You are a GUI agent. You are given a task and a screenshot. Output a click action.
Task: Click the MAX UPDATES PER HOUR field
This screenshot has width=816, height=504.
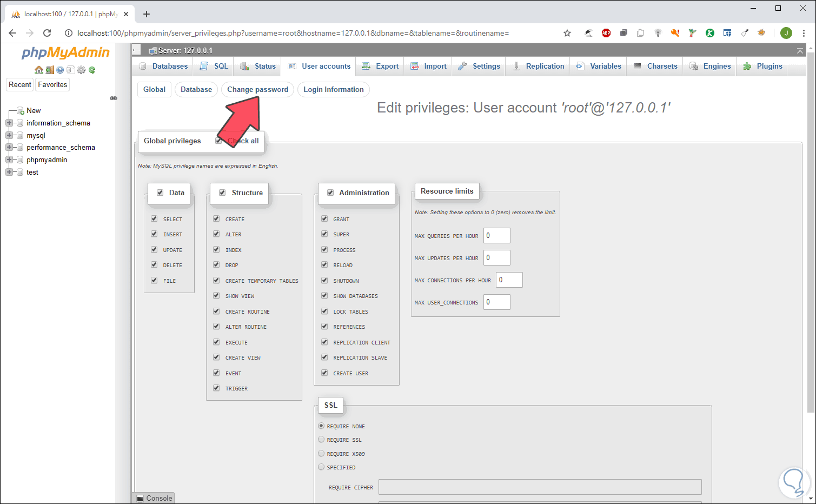tap(497, 258)
